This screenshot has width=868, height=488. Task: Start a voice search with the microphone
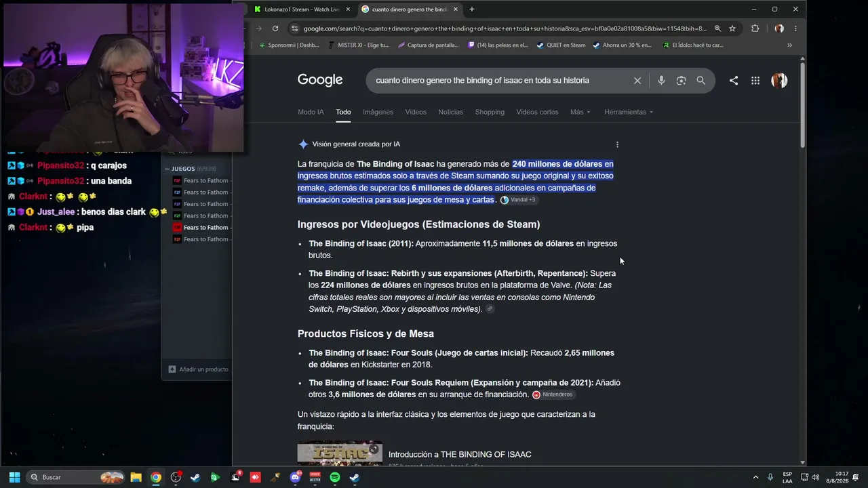[661, 81]
